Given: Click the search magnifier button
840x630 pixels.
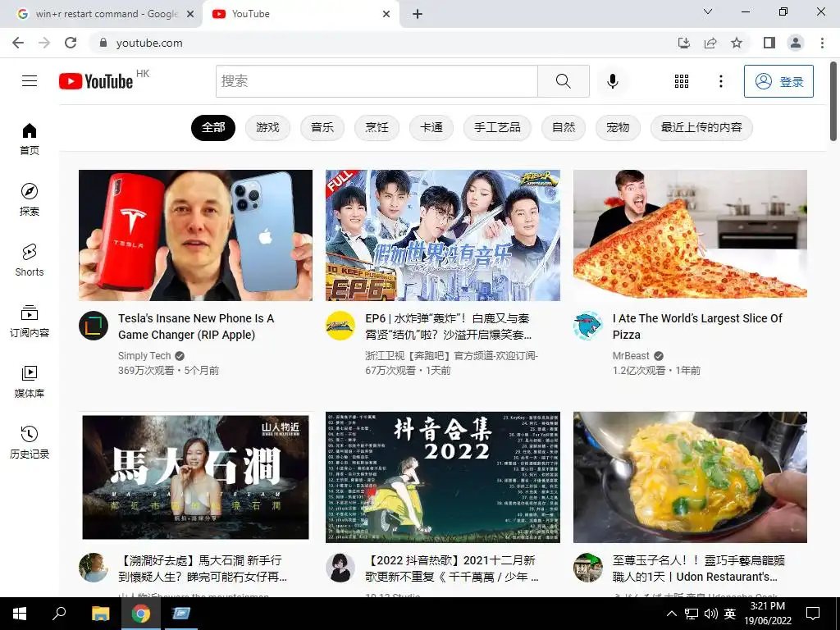Looking at the screenshot, I should pyautogui.click(x=563, y=81).
